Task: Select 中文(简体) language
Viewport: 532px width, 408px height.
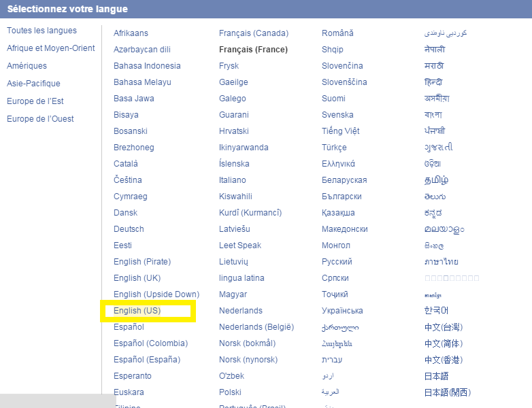Action: tap(444, 343)
